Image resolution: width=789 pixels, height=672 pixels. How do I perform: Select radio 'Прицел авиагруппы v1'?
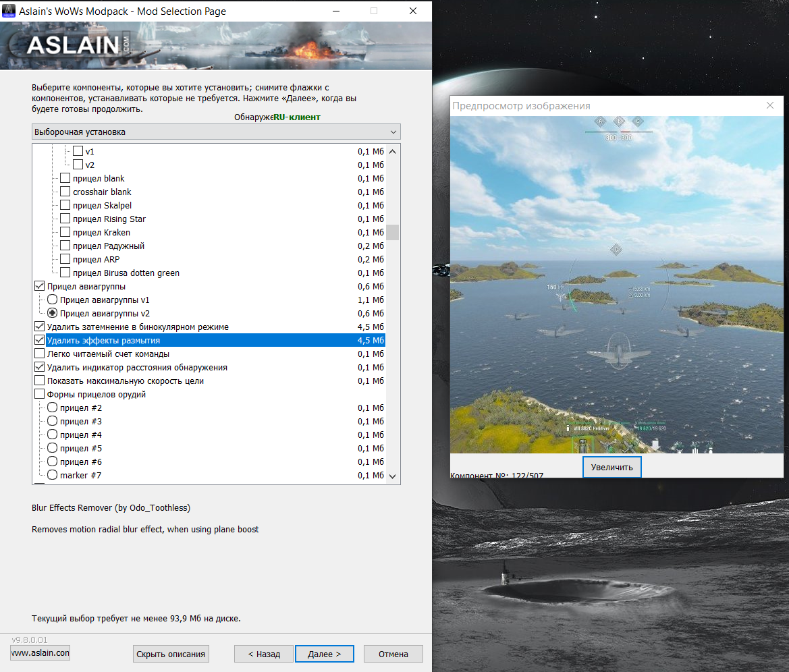click(x=53, y=300)
